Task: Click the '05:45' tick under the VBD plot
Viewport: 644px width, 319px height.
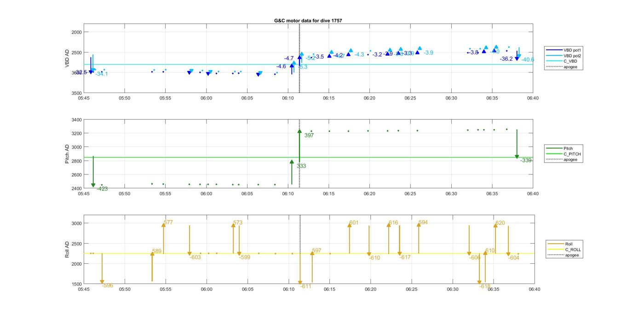Action: point(84,98)
